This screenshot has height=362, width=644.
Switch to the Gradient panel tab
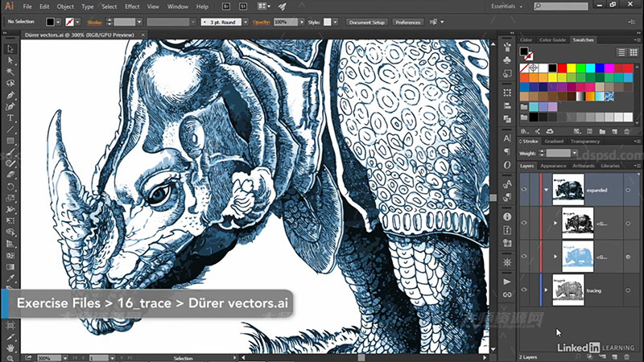554,142
